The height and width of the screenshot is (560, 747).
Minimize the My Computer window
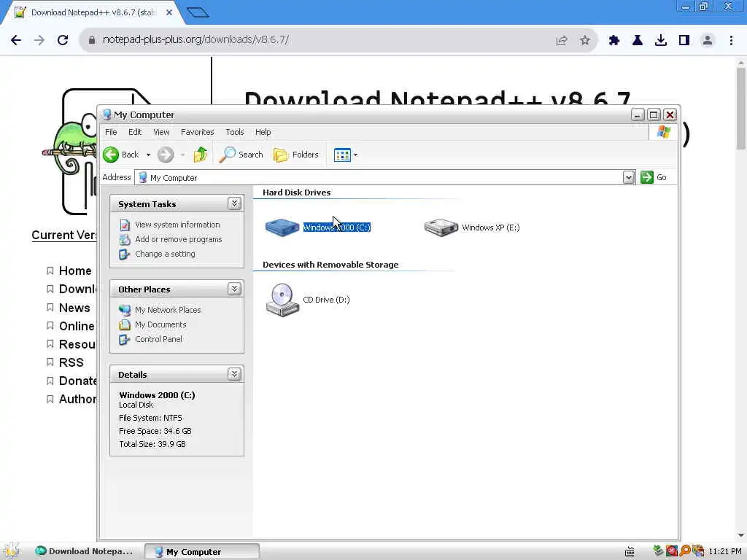(638, 114)
